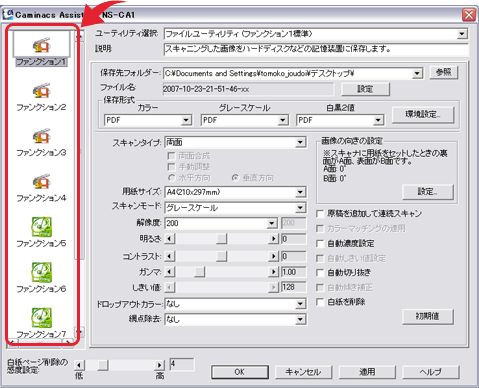This screenshot has width=479, height=388.
Task: Select the 水平方向 radio button
Action: tap(171, 178)
